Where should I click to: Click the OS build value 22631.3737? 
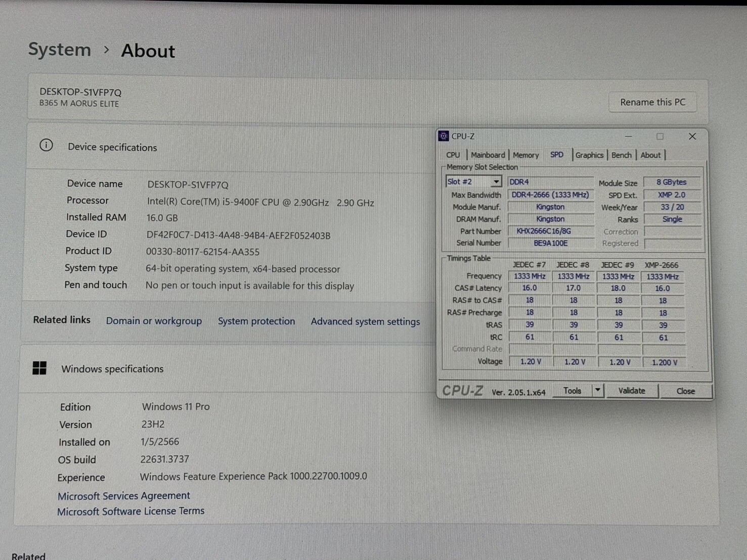coord(165,459)
